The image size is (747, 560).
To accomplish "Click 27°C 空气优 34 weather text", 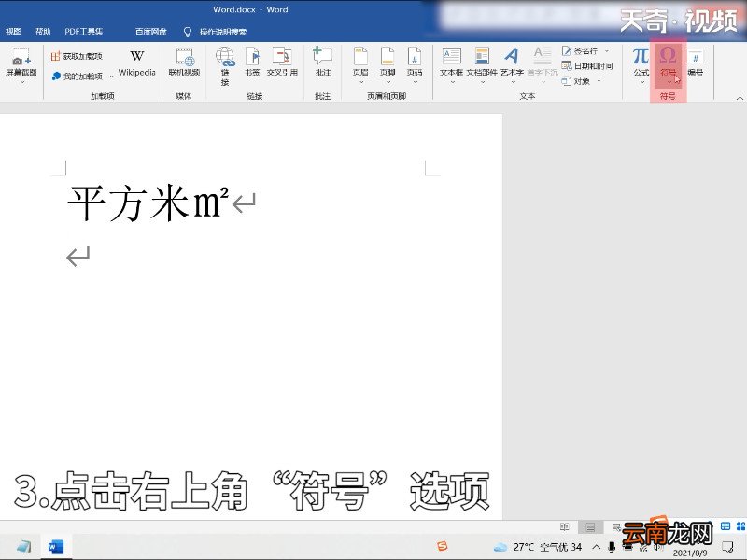I will click(x=547, y=547).
